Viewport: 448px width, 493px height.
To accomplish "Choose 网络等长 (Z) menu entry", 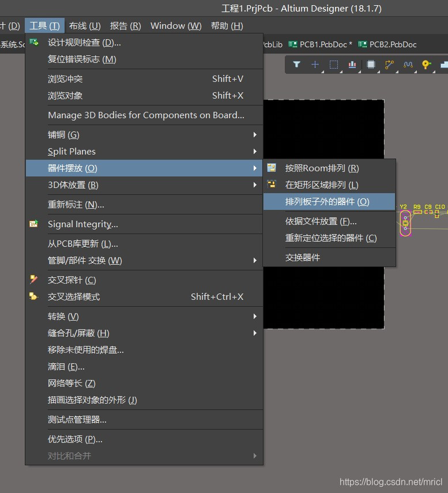I will [x=144, y=383].
